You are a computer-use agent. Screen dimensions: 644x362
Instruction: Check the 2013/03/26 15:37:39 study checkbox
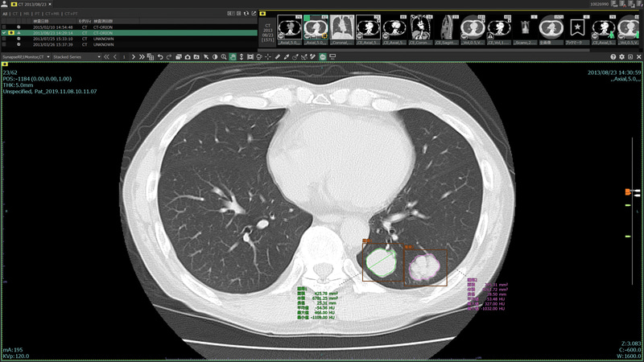tap(4, 44)
